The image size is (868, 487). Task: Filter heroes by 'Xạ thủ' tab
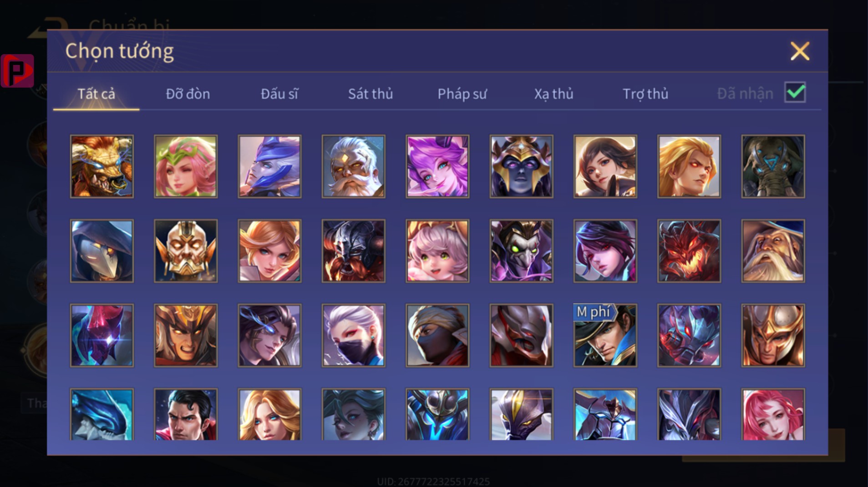[x=553, y=94]
